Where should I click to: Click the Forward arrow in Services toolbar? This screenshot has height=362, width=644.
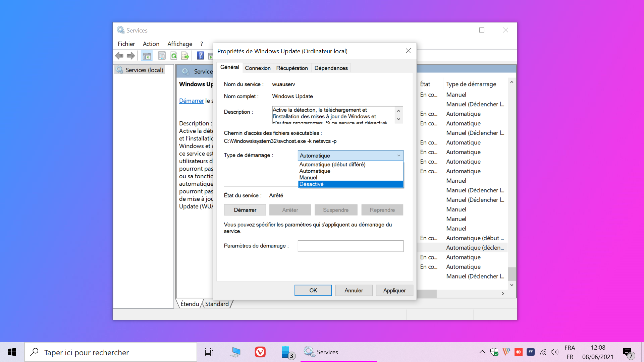tap(131, 56)
